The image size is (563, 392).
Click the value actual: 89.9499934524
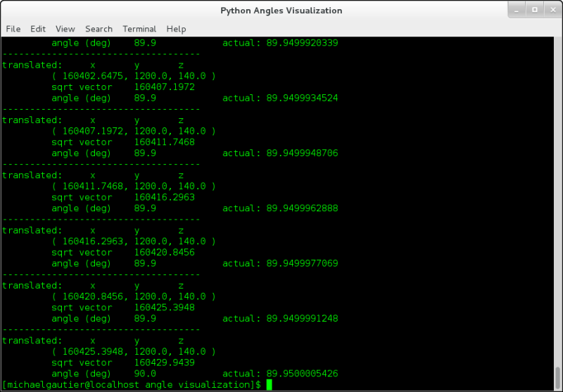(x=280, y=98)
